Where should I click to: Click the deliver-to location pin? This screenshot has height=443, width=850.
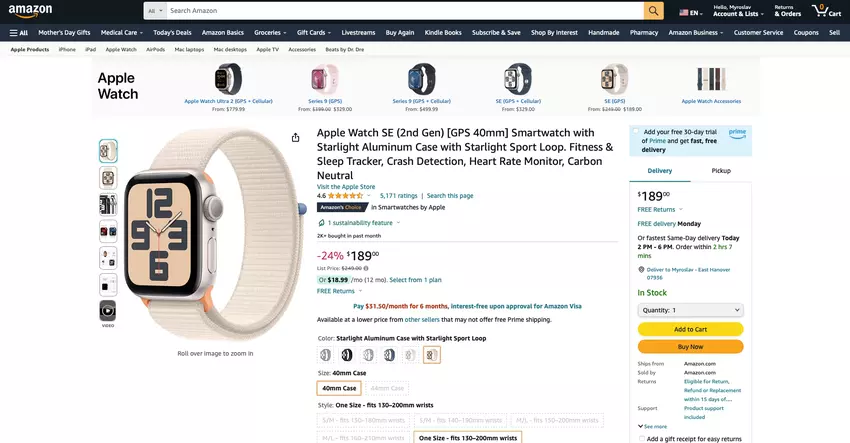click(x=641, y=269)
